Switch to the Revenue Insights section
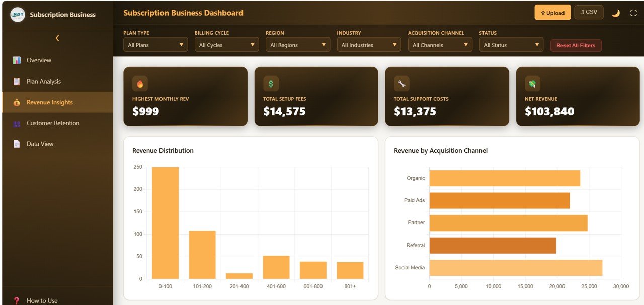 50,102
